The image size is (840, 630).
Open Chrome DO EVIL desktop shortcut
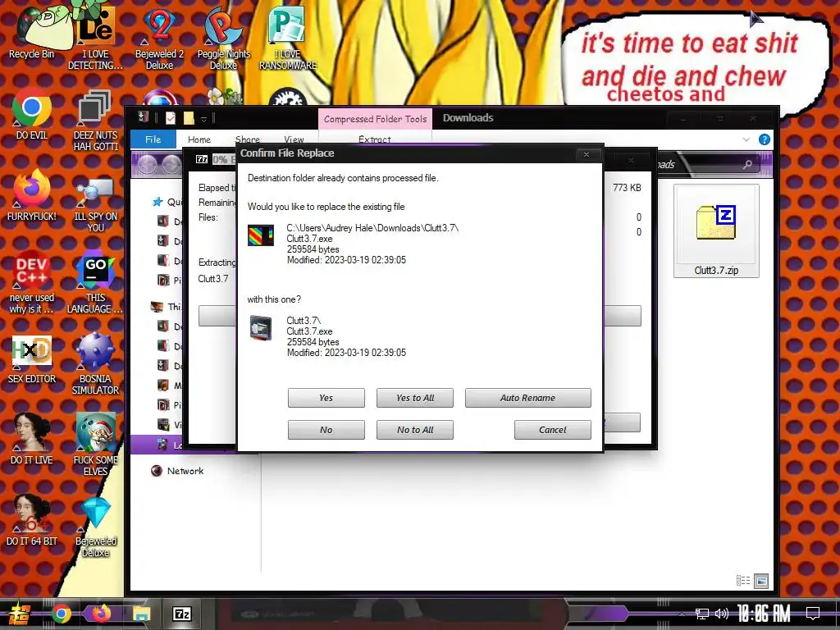(32, 115)
